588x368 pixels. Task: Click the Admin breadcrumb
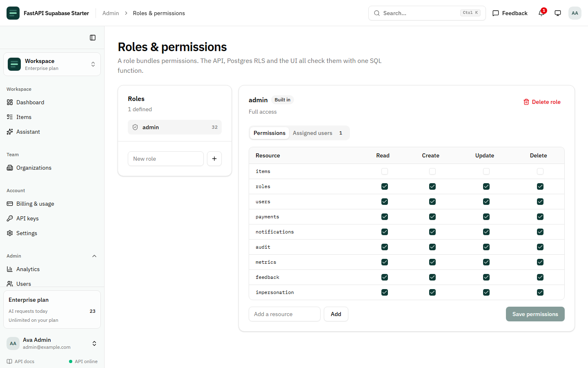111,13
